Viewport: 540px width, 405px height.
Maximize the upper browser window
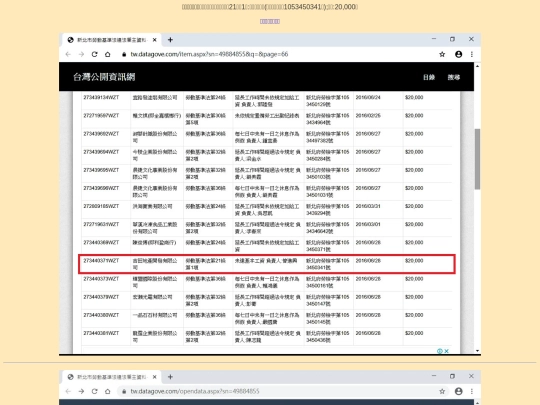pos(452,39)
